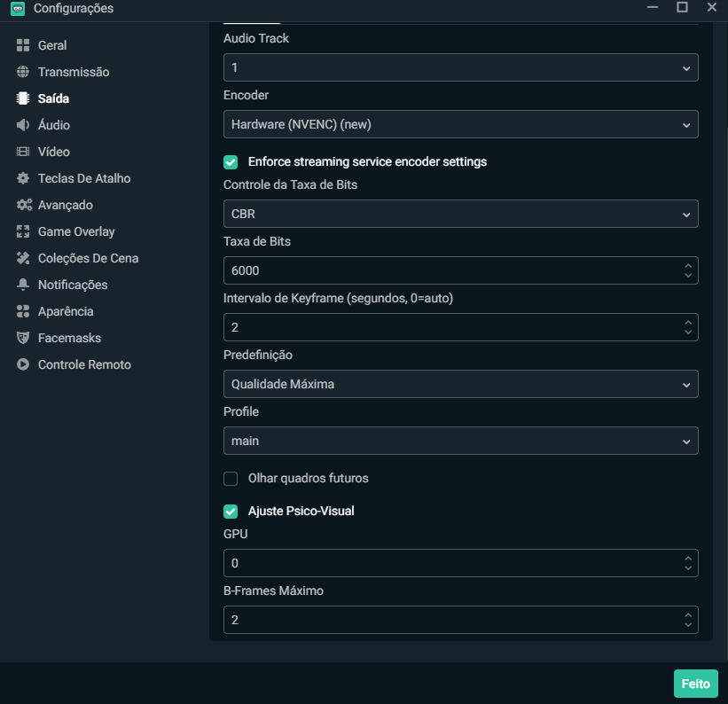The image size is (728, 704).
Task: Uncheck Enforce streaming service encoder settings
Action: 231,162
